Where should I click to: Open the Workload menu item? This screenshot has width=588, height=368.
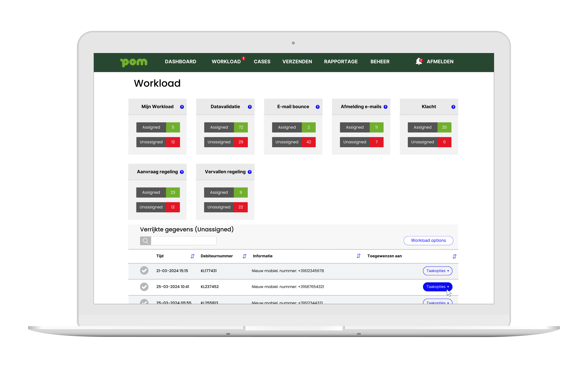point(226,62)
